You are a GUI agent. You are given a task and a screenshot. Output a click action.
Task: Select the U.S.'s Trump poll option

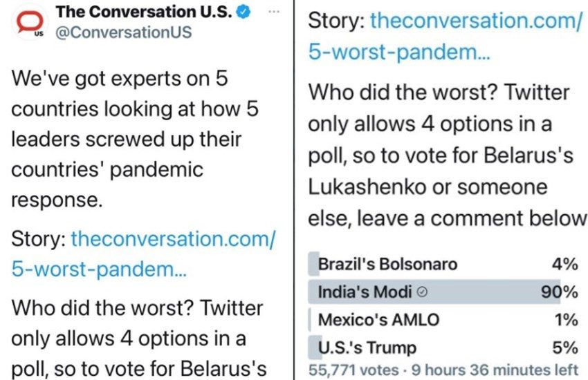[367, 348]
